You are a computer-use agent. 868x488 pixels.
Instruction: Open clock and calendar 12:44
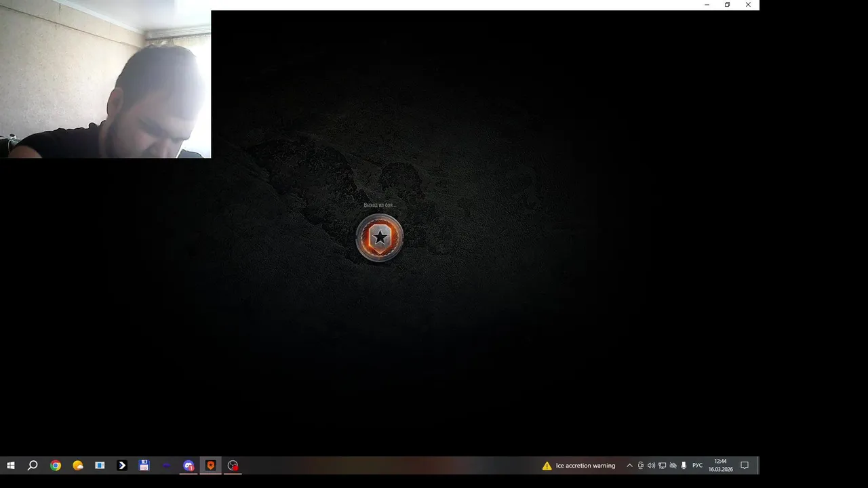coord(720,466)
